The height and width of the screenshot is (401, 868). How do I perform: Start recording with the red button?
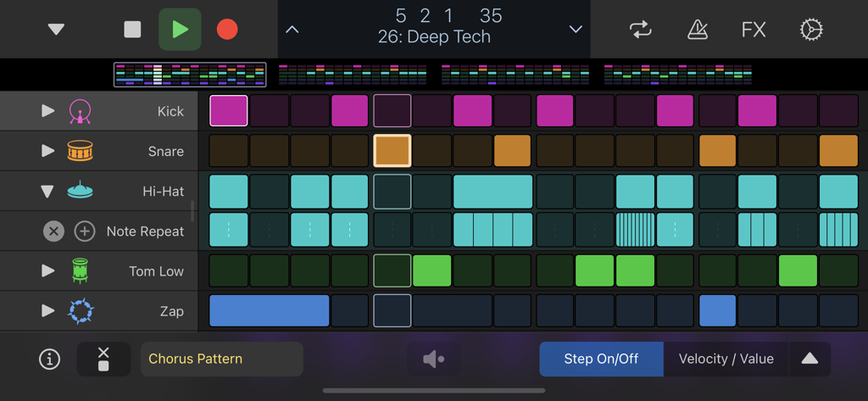tap(227, 30)
